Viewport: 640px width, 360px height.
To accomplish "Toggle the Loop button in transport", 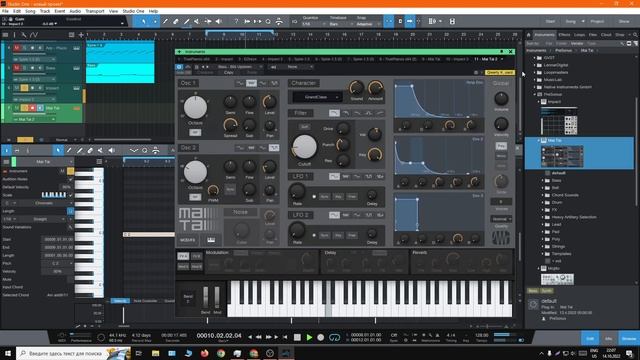I will coord(334,337).
